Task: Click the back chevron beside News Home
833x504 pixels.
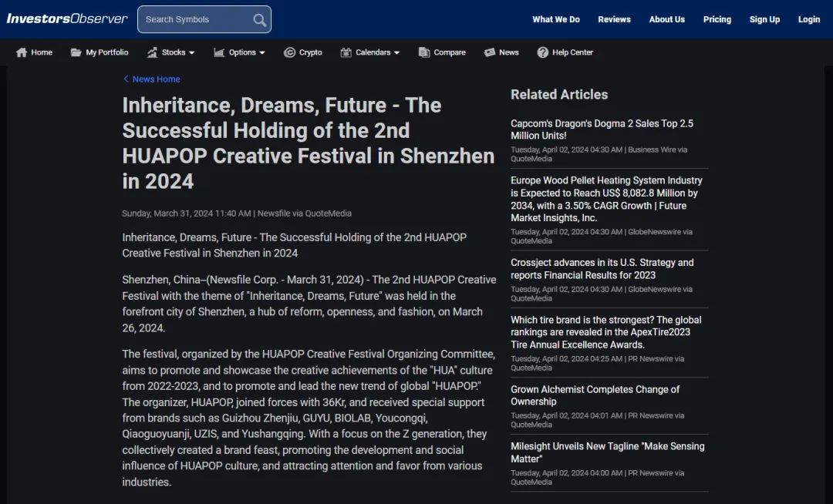Action: 126,79
